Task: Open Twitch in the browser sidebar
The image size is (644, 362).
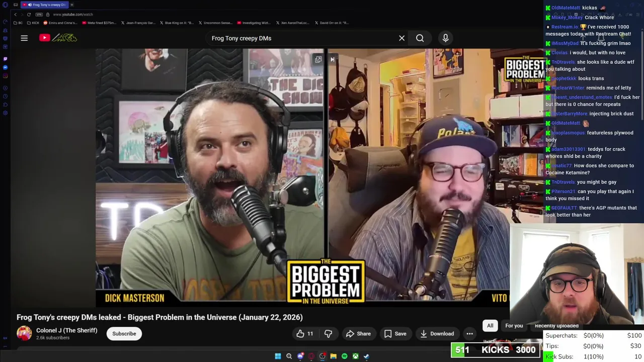Action: point(6,58)
